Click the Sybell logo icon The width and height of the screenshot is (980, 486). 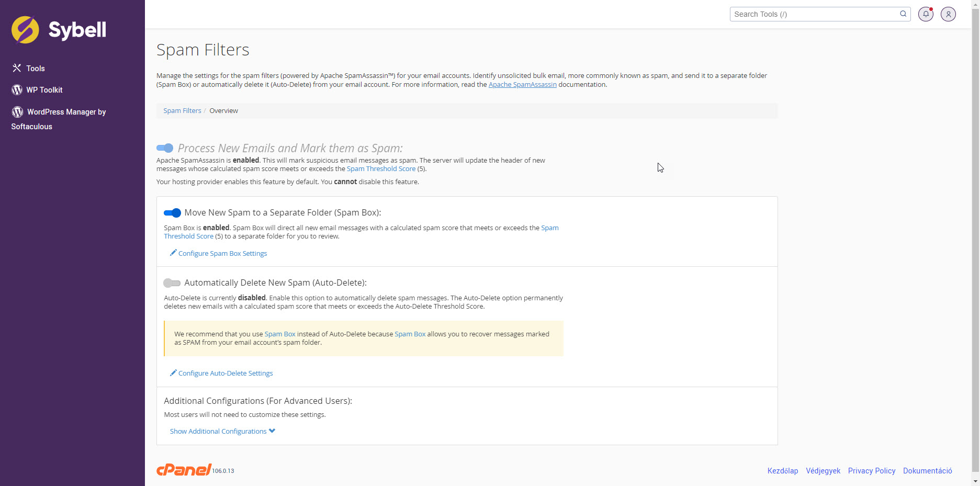[25, 30]
